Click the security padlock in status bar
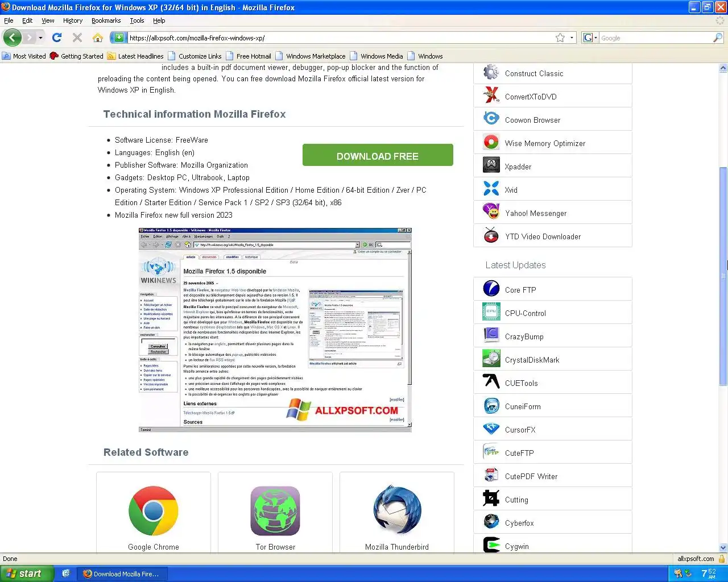The image size is (728, 582). (x=722, y=559)
